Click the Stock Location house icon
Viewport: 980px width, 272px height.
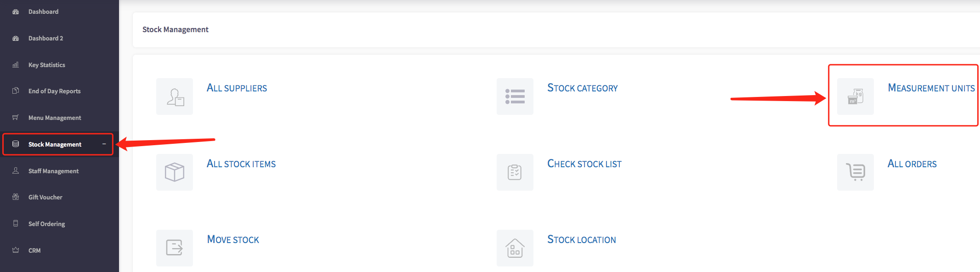point(515,248)
